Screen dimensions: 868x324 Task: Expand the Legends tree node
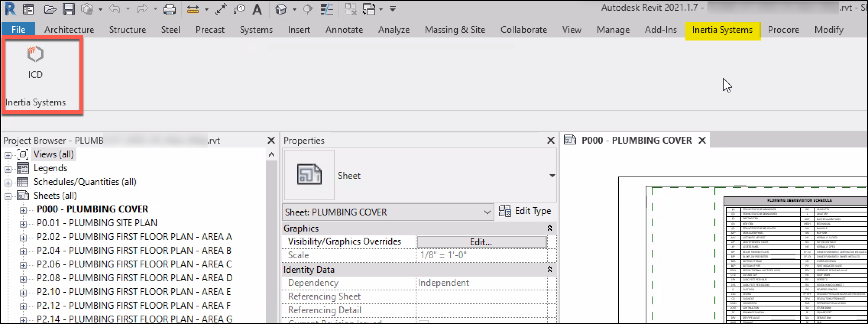(x=8, y=169)
